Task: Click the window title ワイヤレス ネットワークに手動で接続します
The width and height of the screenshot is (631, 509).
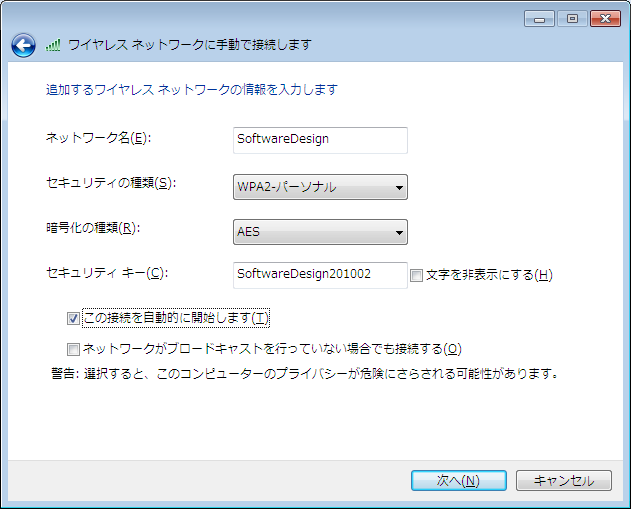Action: 190,45
